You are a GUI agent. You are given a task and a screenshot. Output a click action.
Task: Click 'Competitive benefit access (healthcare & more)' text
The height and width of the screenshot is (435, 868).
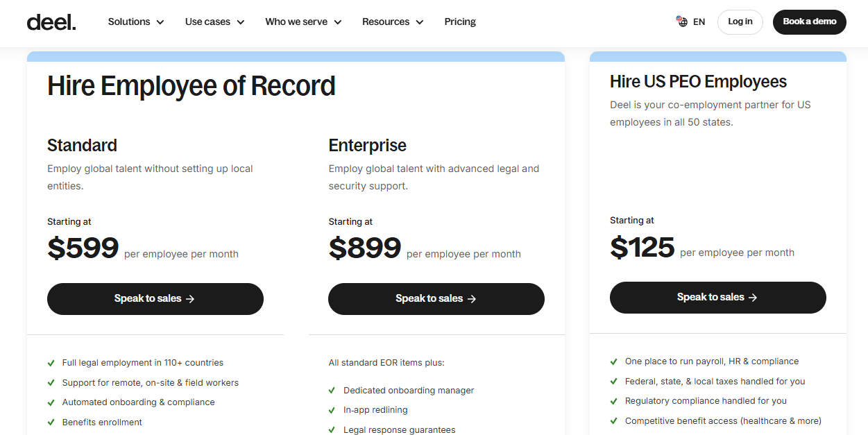point(723,421)
